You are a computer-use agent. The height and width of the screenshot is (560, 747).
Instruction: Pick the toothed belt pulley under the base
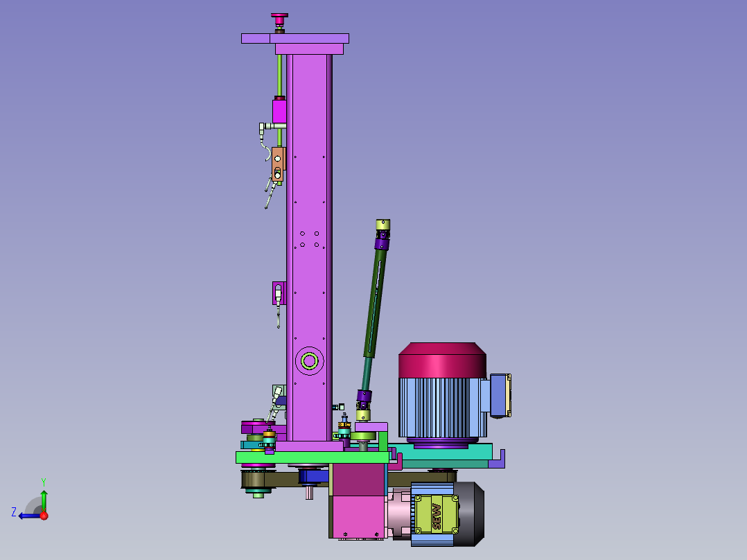click(x=258, y=480)
